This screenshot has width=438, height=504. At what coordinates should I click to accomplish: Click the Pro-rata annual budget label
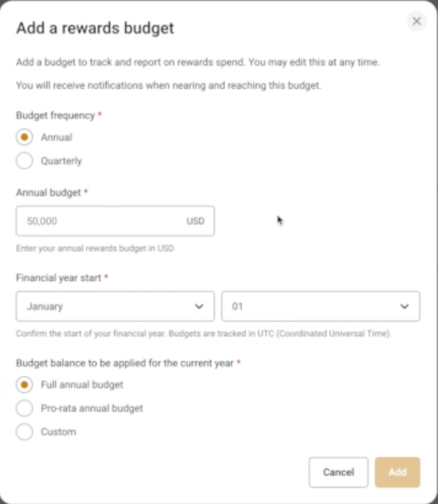92,408
